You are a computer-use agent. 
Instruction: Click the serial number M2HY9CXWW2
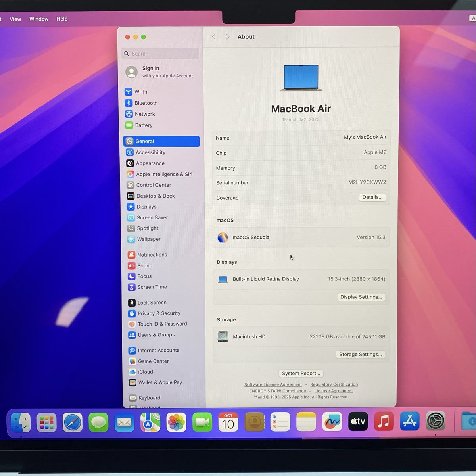pos(367,182)
